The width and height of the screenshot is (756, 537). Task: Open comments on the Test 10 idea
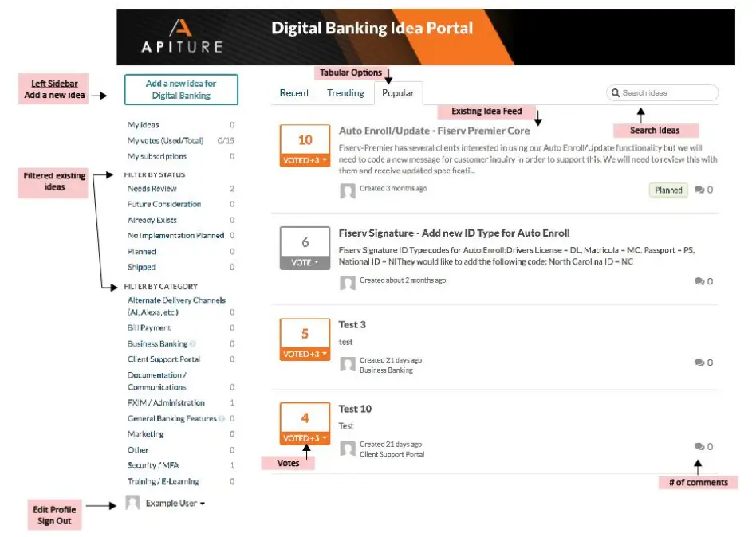[699, 446]
